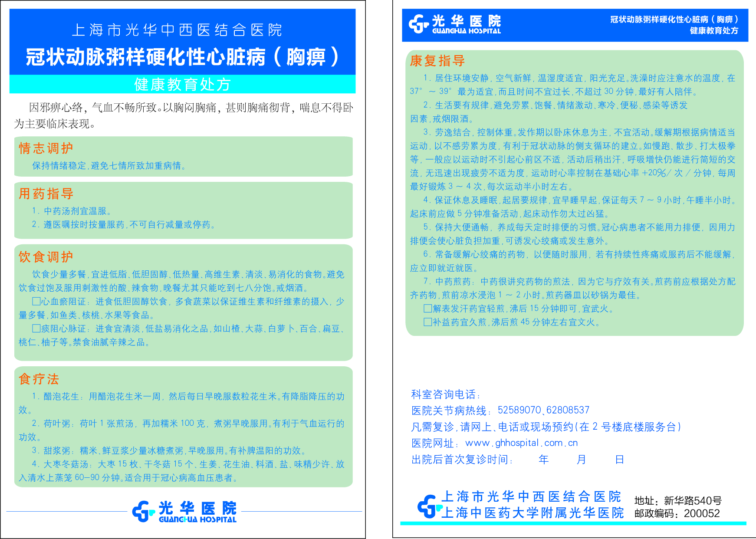This screenshot has height=539, width=756.
Task: Click the line 保持情绪稳定,避免七情所致加重病情
Action: pos(109,166)
